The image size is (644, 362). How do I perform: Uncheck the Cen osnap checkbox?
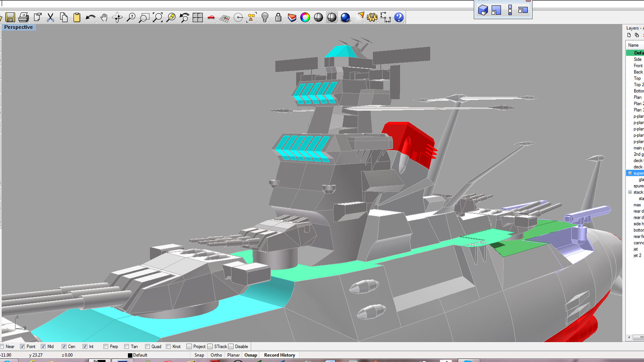click(x=64, y=347)
